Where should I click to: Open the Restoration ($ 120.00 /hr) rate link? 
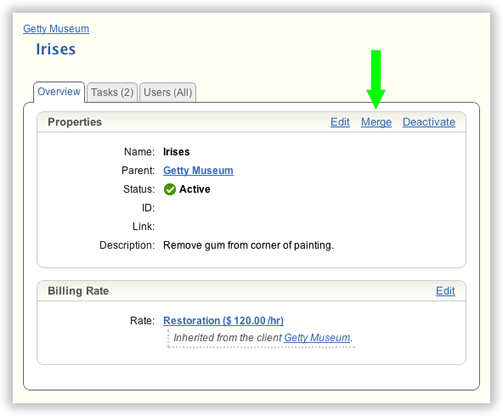(223, 321)
